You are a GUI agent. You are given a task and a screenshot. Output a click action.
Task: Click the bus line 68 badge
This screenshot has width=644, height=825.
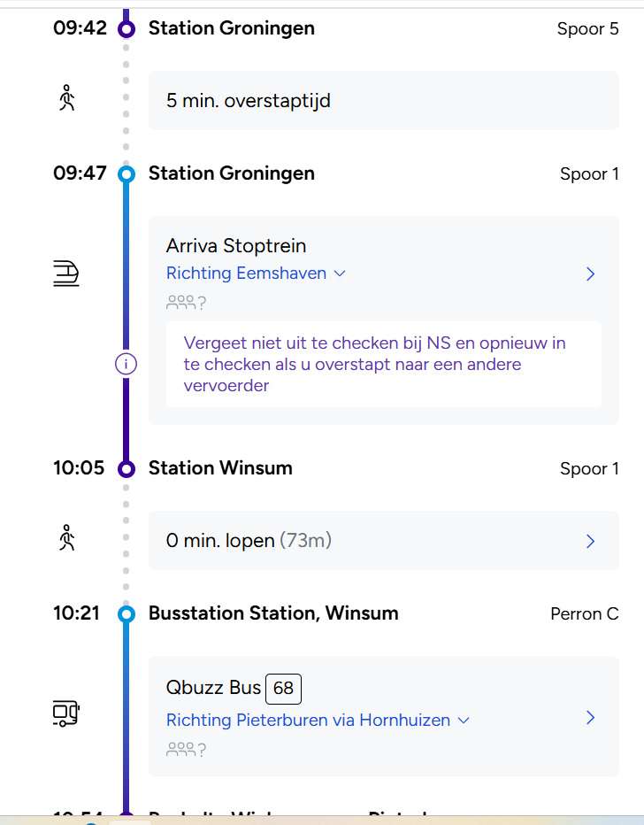[283, 688]
